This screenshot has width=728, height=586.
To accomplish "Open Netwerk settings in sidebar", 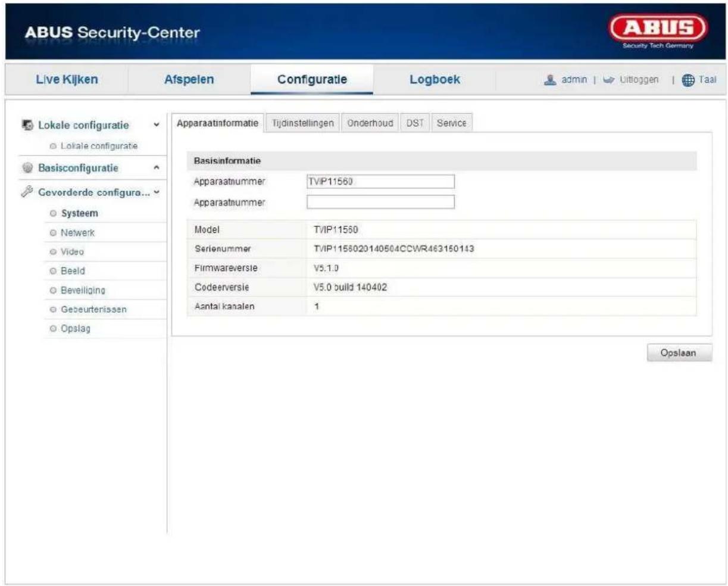I will (x=78, y=233).
